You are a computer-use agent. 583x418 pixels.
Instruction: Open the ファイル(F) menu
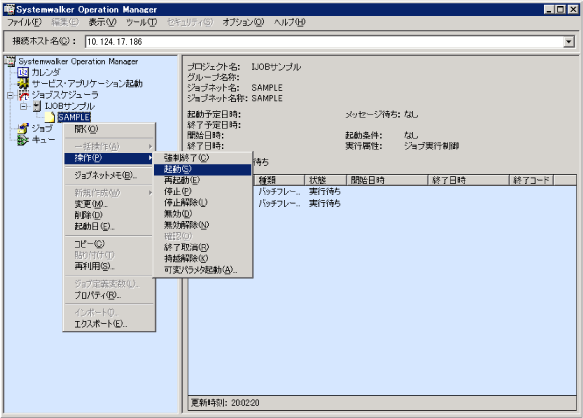click(x=25, y=22)
